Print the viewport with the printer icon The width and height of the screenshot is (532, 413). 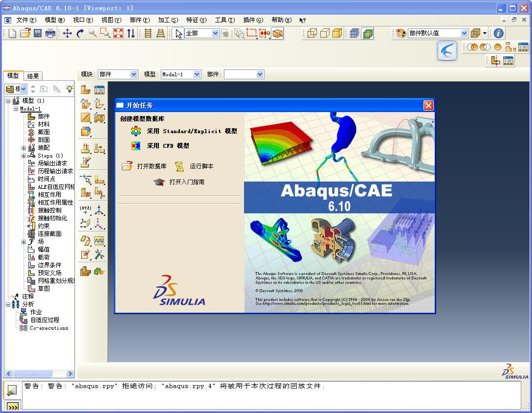click(x=50, y=33)
